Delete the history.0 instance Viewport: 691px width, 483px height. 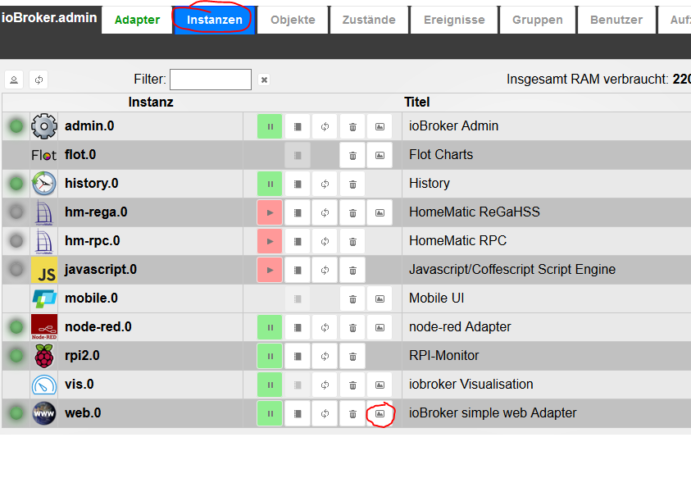tap(353, 184)
